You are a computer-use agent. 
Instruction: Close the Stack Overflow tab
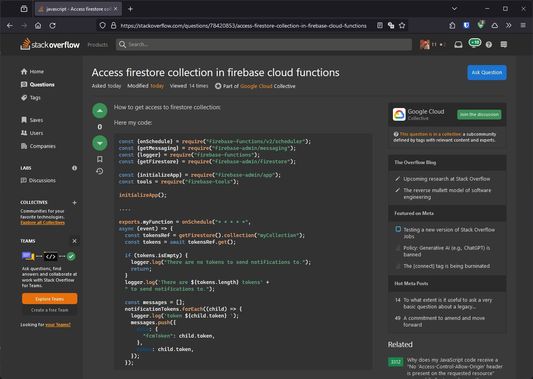[116, 9]
